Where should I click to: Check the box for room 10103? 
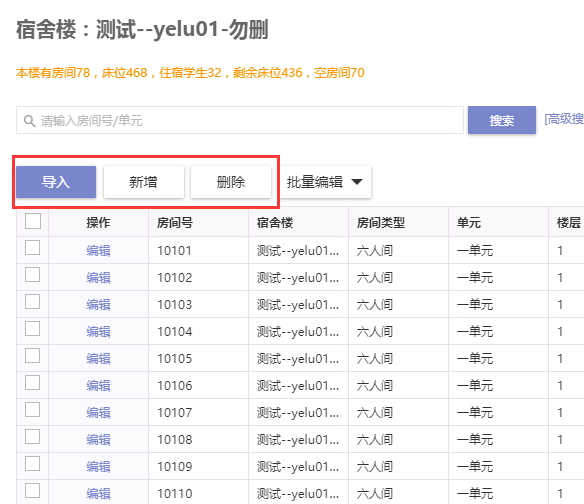32,302
